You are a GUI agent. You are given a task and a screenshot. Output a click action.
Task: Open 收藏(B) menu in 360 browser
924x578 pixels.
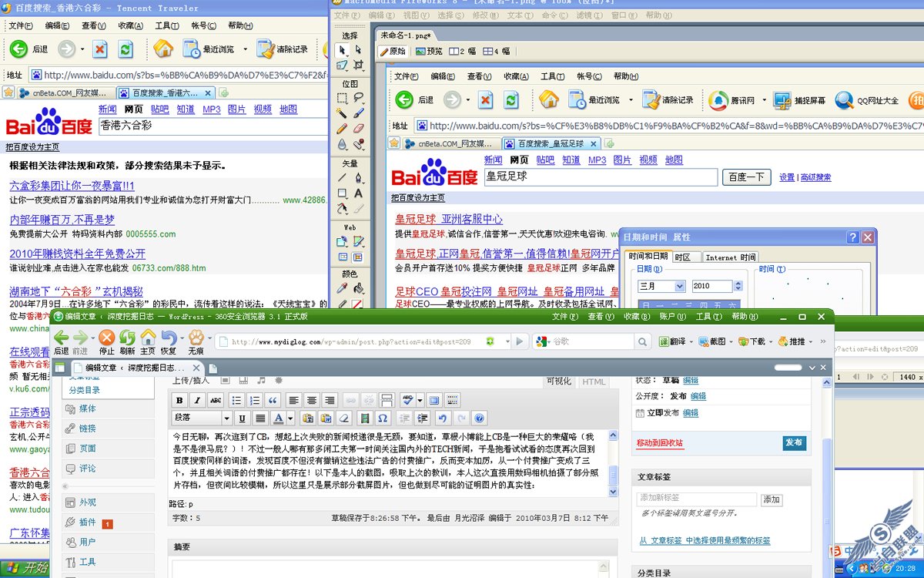click(637, 317)
